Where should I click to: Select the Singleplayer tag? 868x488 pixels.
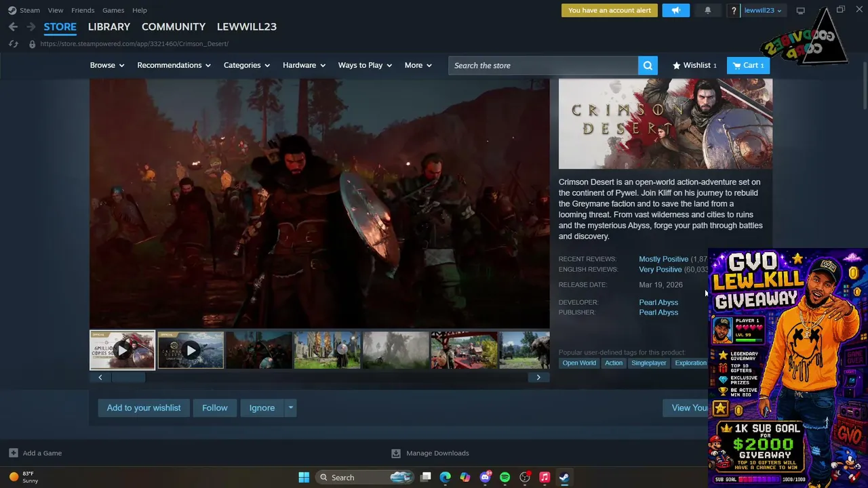click(649, 363)
